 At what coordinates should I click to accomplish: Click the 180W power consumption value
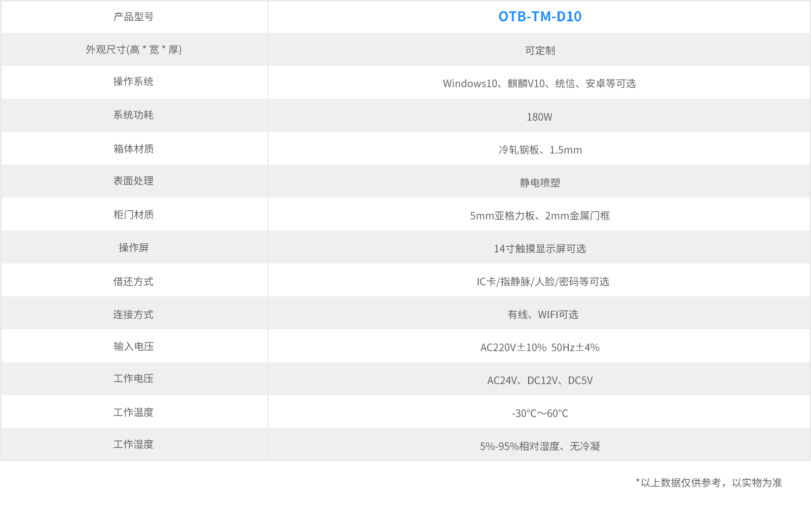click(x=539, y=117)
